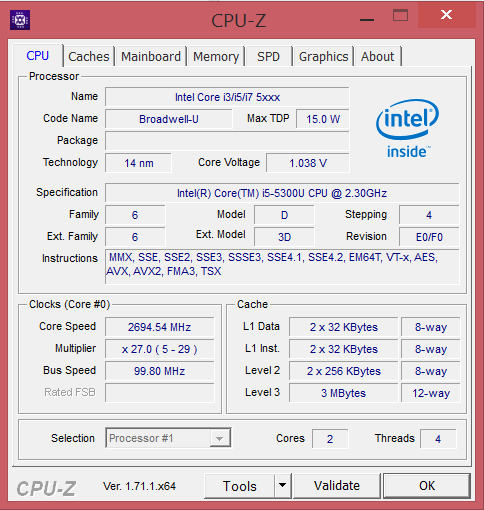Select the Memory tab
484x510 pixels.
(216, 56)
